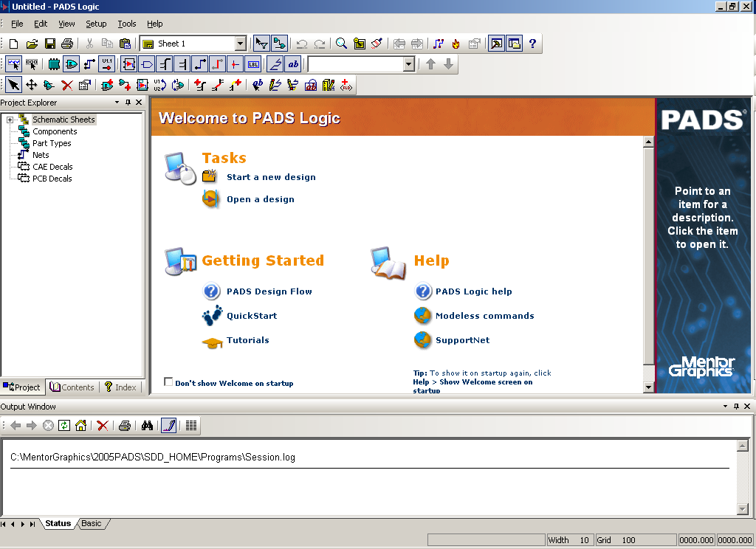Click the magnifying glass zoom icon

pos(341,44)
